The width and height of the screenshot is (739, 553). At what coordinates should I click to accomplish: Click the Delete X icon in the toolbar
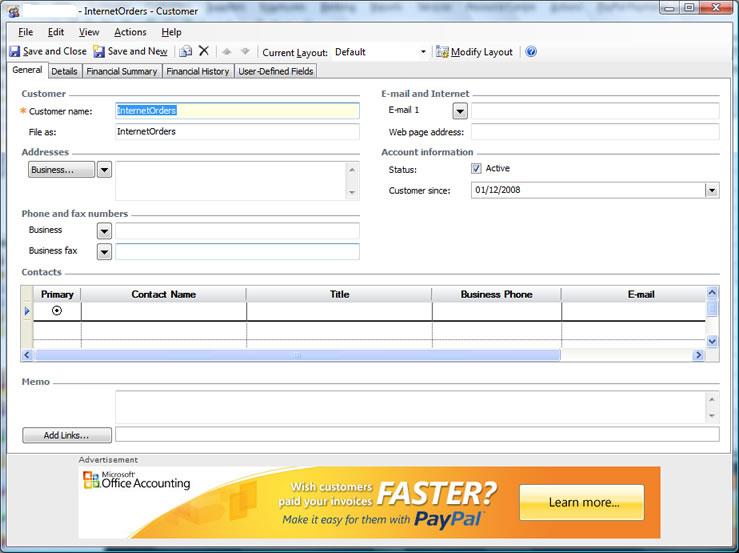(x=204, y=51)
